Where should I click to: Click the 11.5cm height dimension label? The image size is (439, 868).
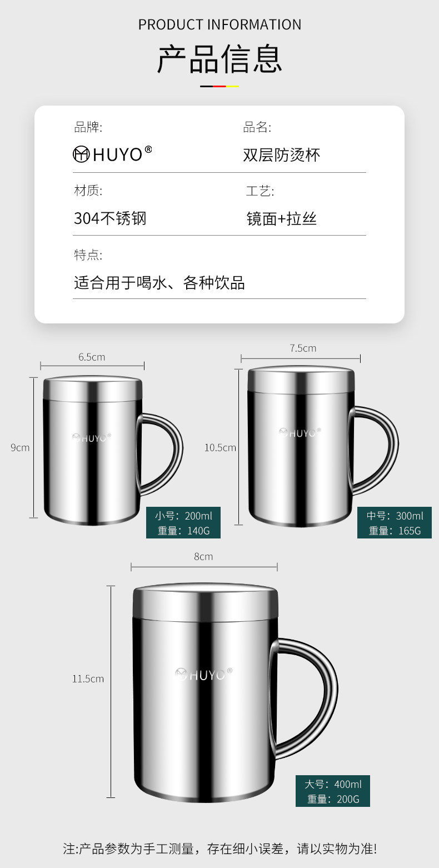[88, 679]
